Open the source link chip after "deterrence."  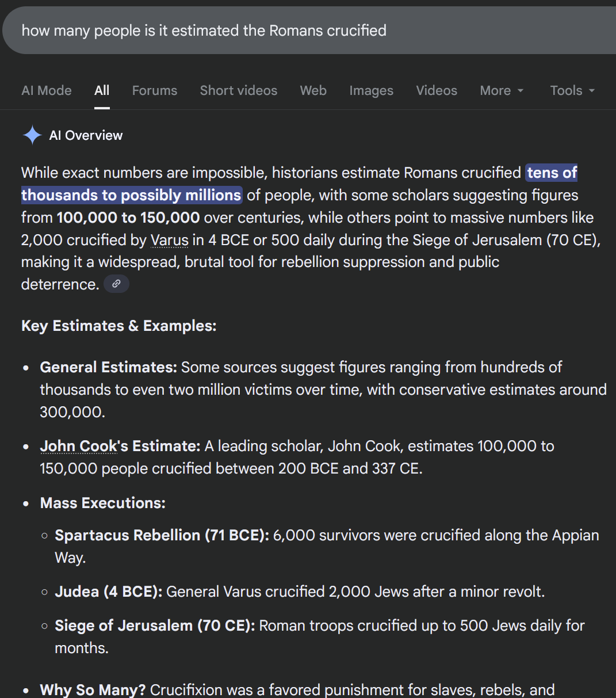(x=116, y=284)
